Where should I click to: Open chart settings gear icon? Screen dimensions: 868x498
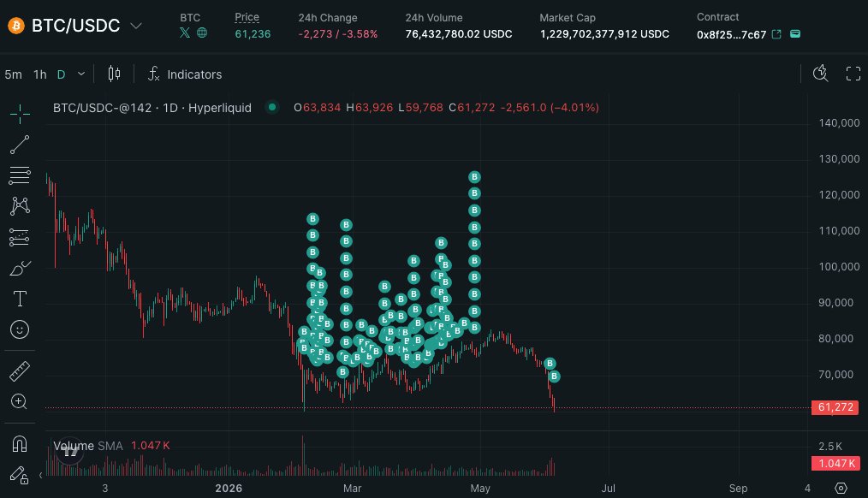coord(841,488)
